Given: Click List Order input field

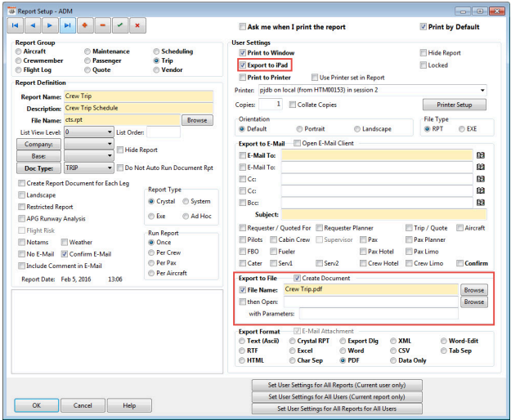Looking at the screenshot, I should (x=164, y=132).
